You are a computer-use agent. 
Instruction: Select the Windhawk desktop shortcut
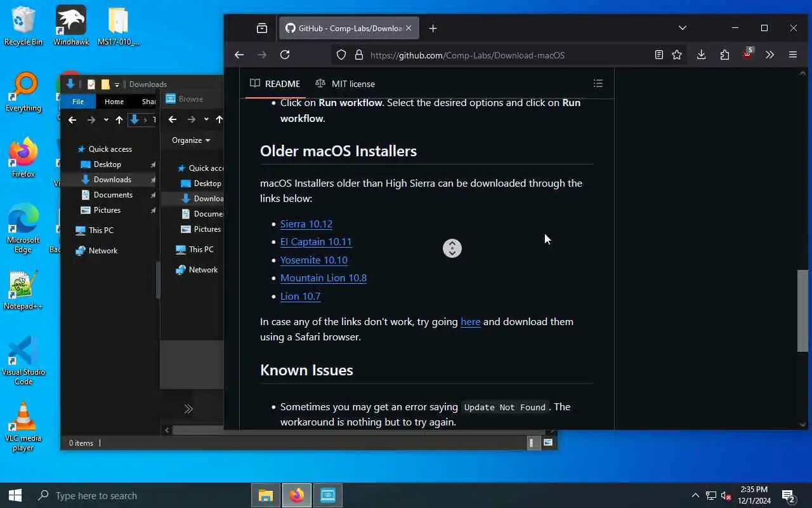[x=70, y=27]
